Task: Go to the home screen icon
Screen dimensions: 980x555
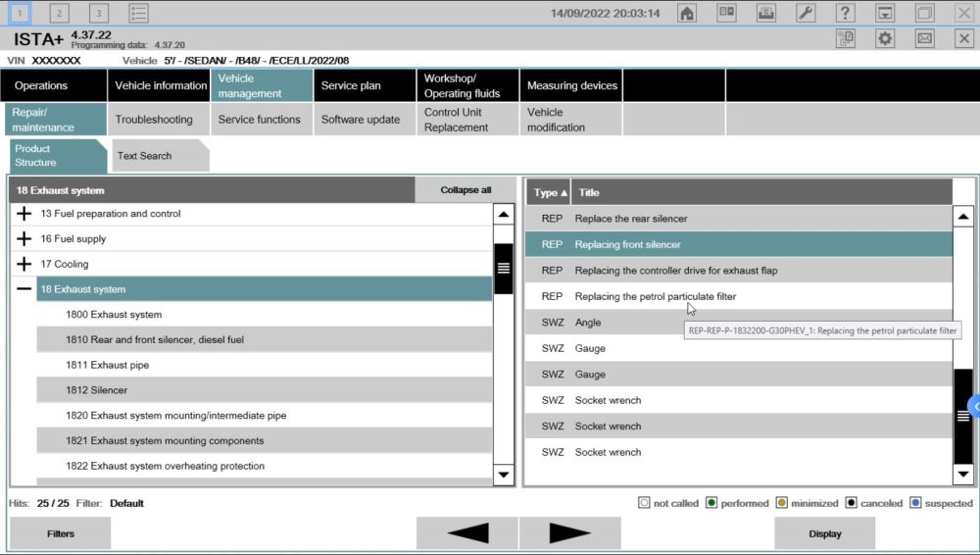Action: [686, 13]
